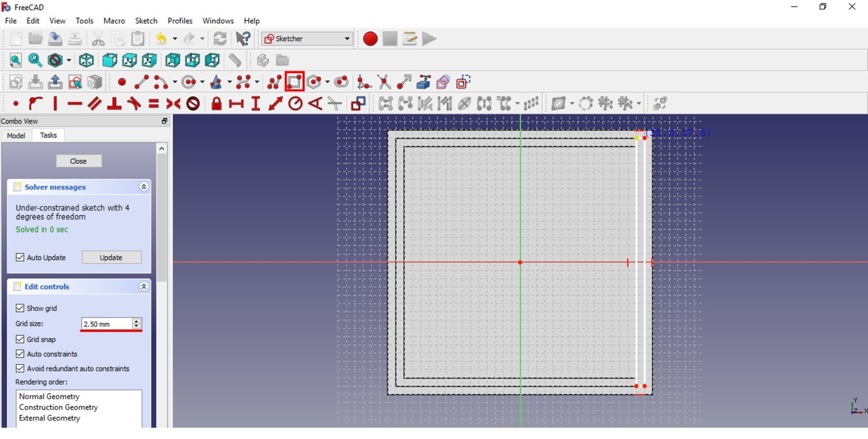Apply the lock constraint
Viewport: 868px width, 439px height.
(216, 103)
